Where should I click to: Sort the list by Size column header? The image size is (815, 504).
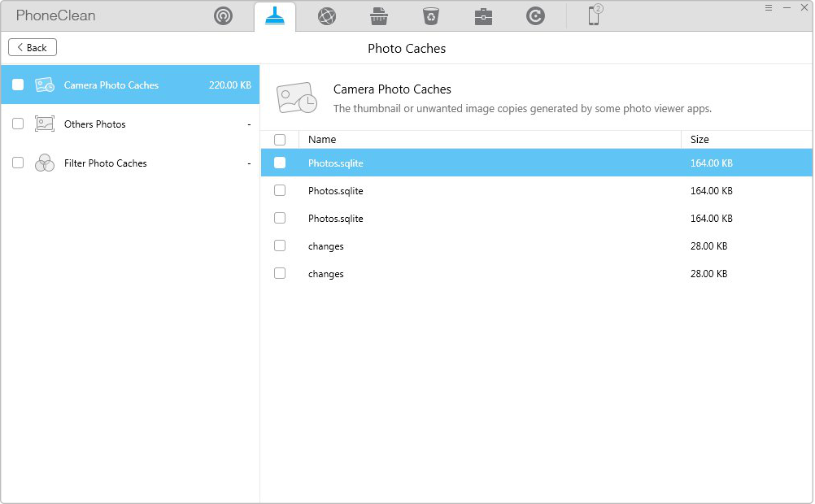(700, 140)
